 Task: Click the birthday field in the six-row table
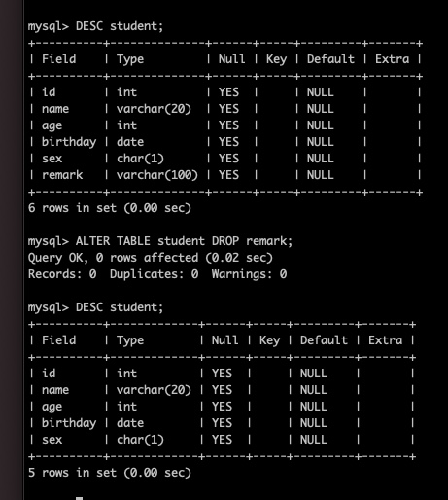click(x=69, y=142)
